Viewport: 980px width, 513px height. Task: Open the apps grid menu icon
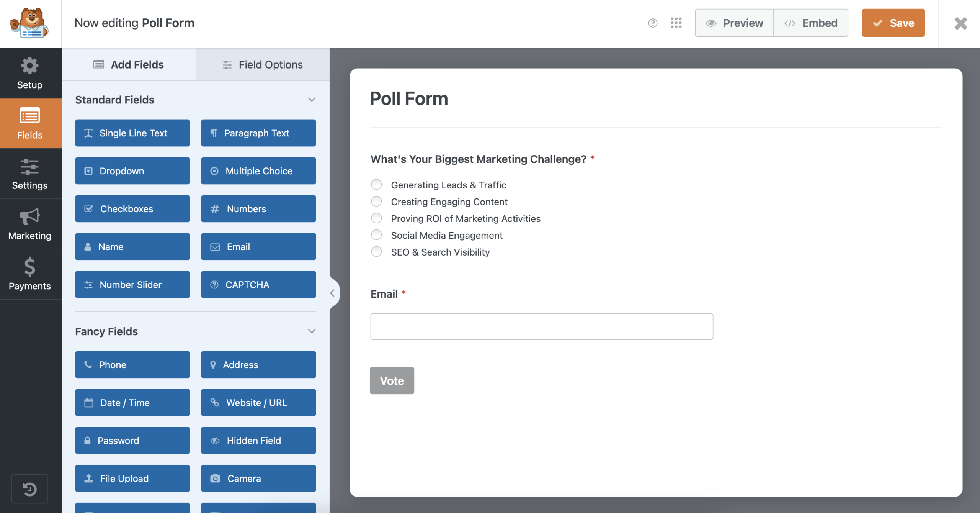[x=676, y=23]
